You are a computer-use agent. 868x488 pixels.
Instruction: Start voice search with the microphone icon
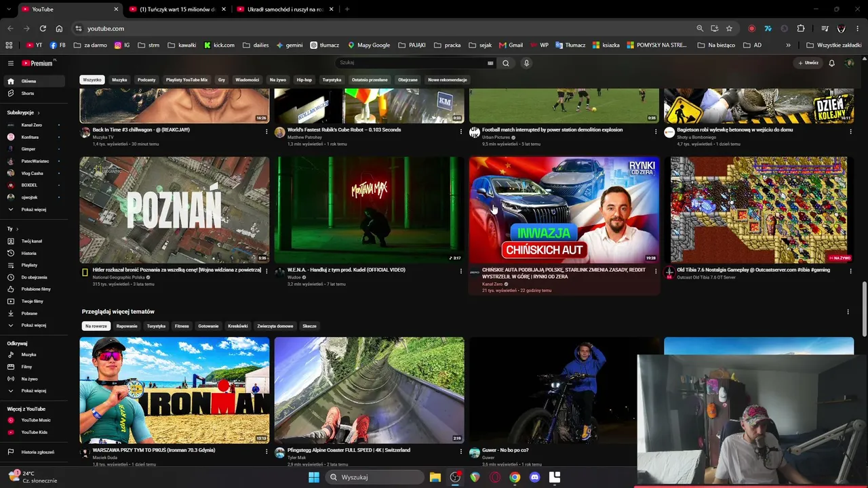coord(526,63)
